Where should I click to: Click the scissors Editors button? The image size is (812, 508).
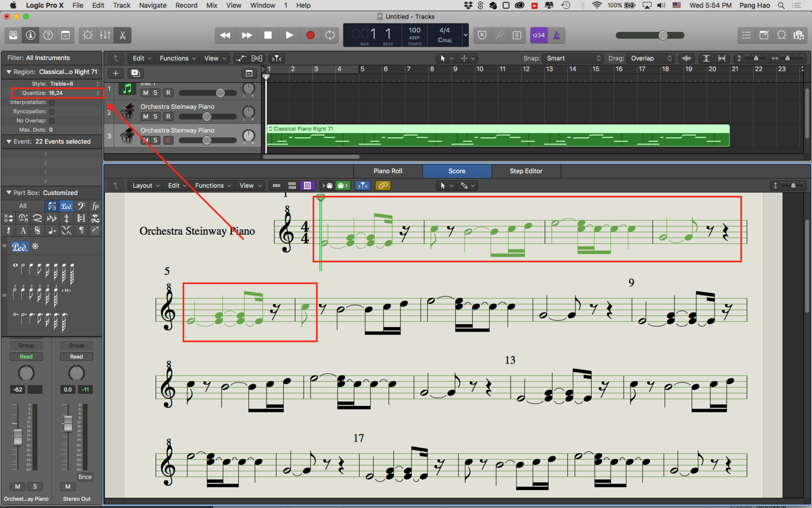click(122, 35)
